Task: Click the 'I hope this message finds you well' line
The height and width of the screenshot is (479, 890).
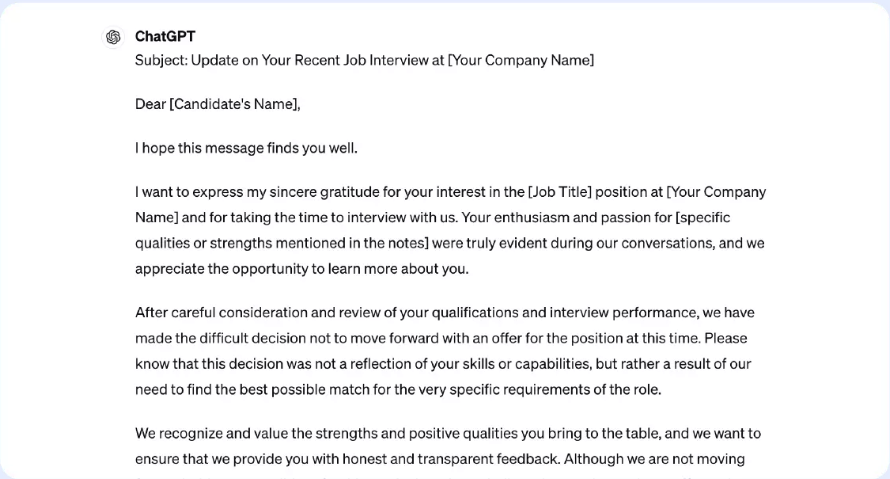Action: (x=246, y=148)
